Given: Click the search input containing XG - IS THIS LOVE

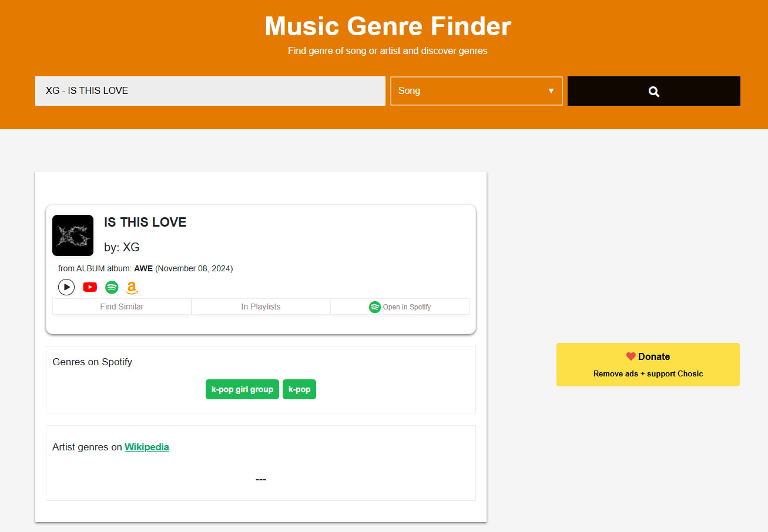Looking at the screenshot, I should click(210, 91).
